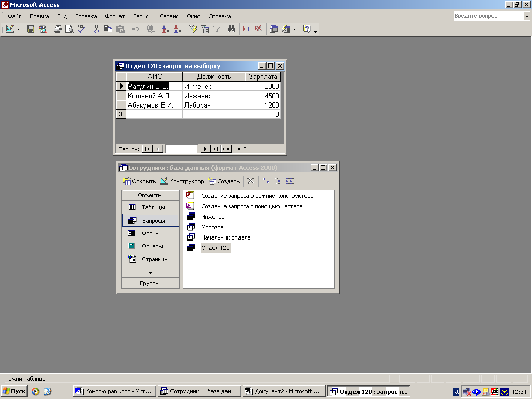This screenshot has width=532, height=399.
Task: Open the Сервис menu
Action: (169, 16)
